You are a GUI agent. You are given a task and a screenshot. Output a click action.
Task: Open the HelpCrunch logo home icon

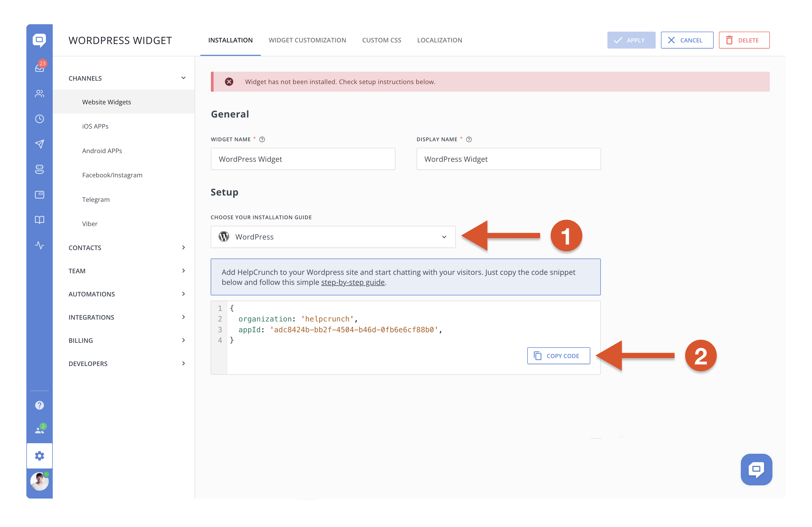[39, 40]
